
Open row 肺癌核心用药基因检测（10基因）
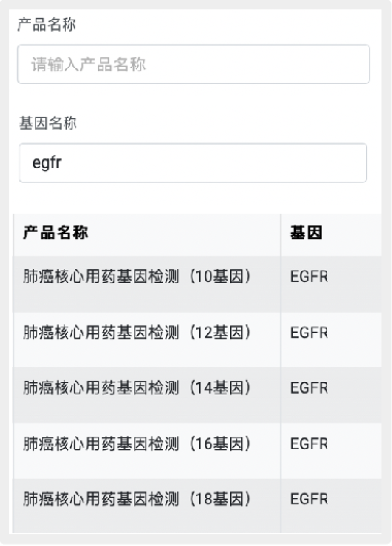(197, 284)
